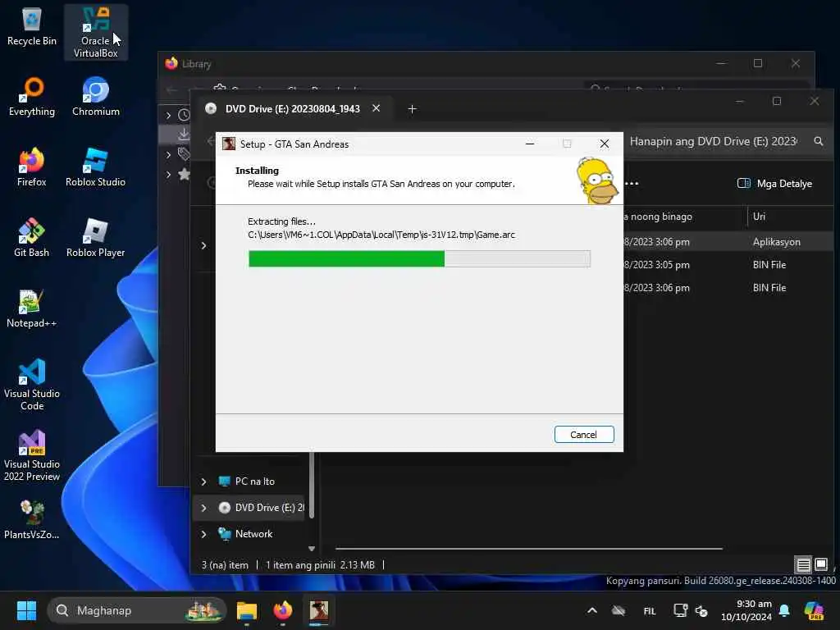Select the Roblox Player desktop icon

click(95, 239)
